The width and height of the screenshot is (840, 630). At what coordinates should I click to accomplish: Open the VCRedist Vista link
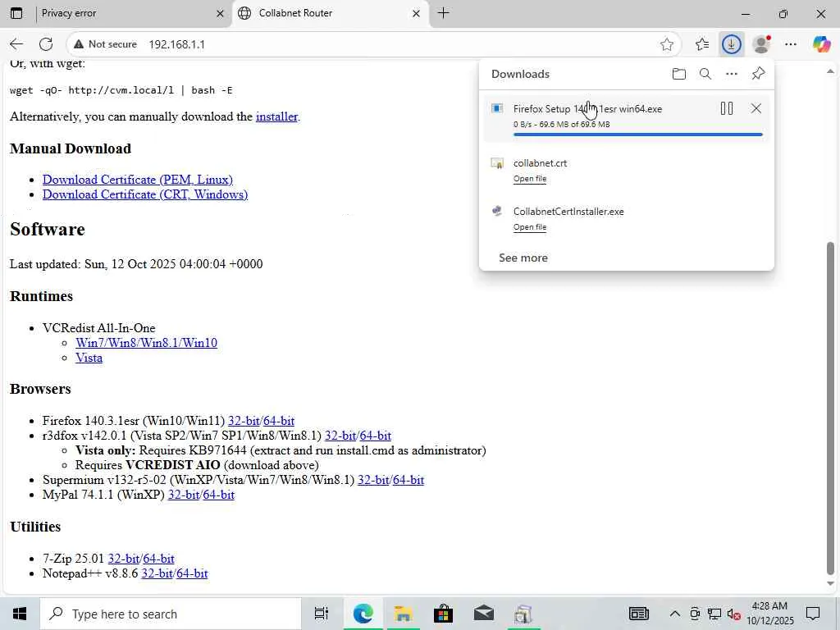pyautogui.click(x=89, y=358)
